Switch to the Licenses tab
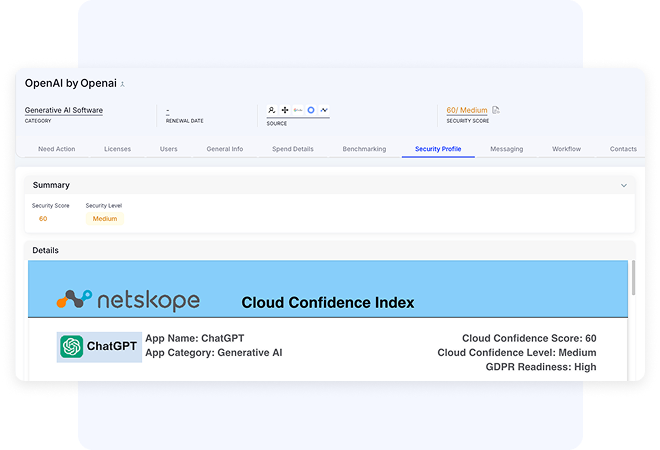 117,149
